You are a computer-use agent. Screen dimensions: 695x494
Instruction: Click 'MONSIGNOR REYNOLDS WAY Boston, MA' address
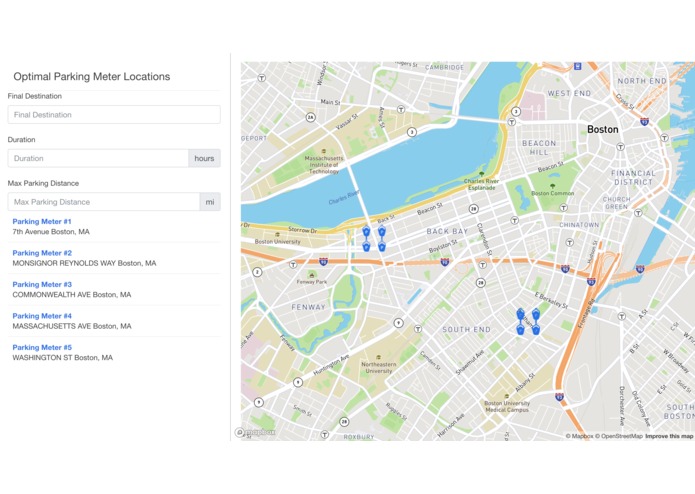point(84,263)
